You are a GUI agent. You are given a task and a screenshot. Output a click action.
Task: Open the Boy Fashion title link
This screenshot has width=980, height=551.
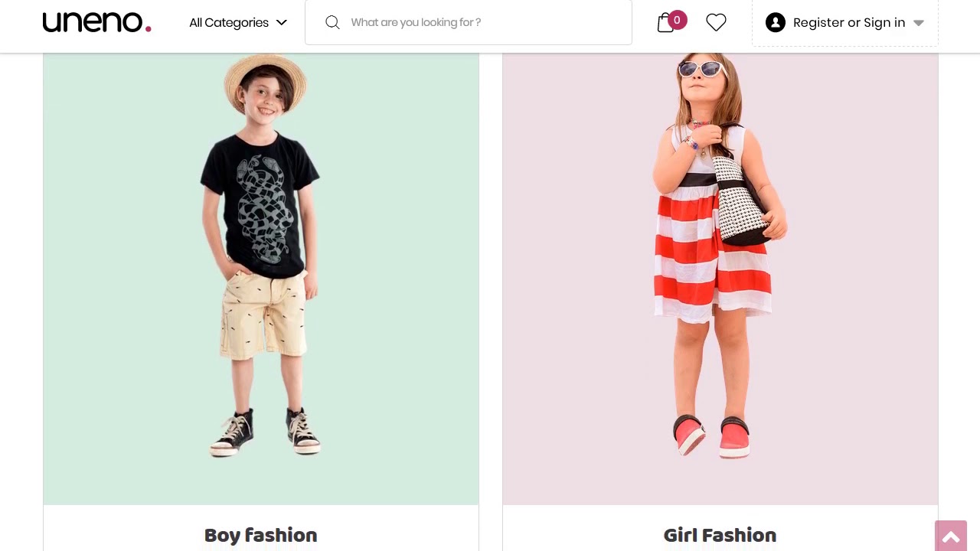click(260, 535)
